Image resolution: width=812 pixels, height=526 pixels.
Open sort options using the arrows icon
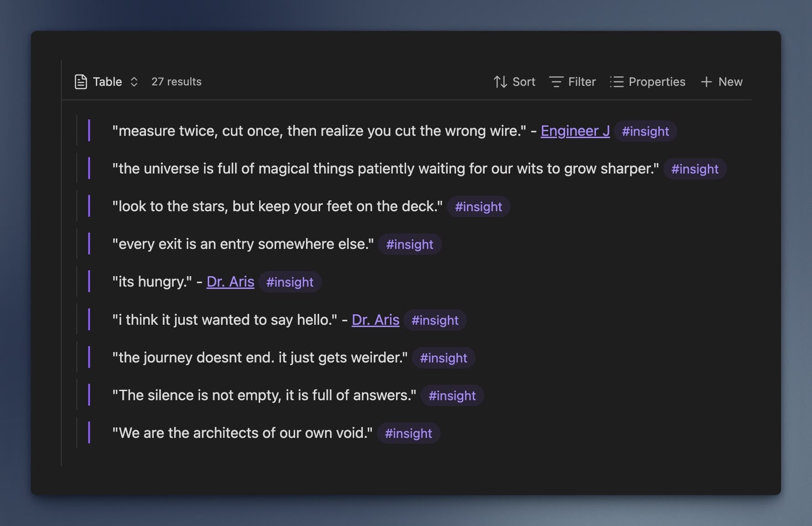coord(500,82)
